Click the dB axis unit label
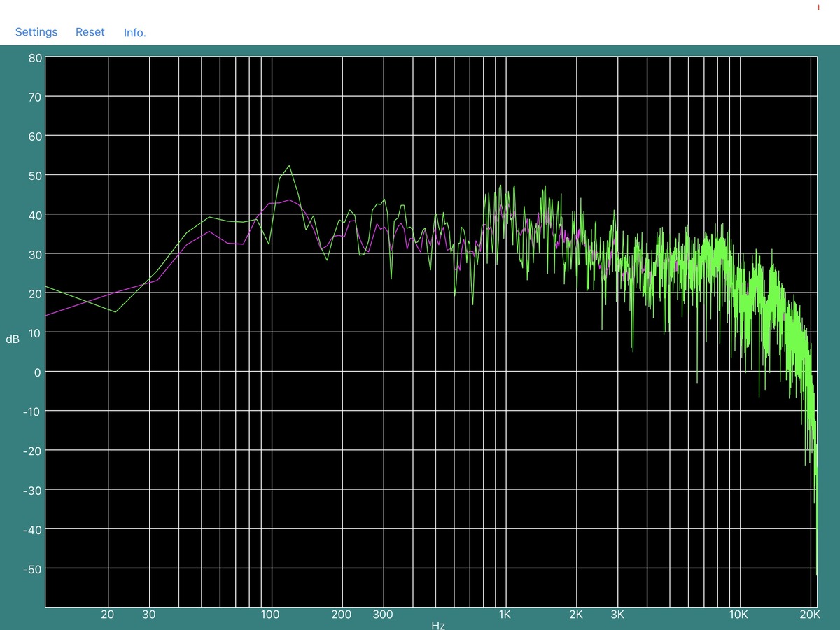 click(13, 339)
